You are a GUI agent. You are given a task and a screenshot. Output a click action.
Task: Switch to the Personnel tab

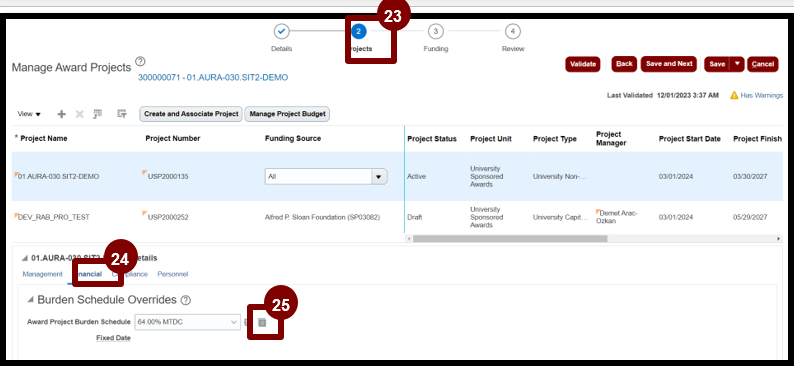[173, 274]
